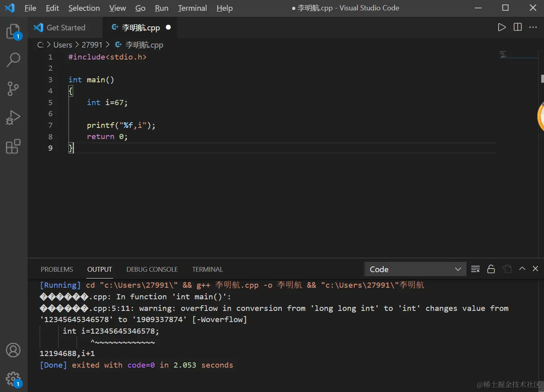Clear the output panel contents
The height and width of the screenshot is (392, 544).
click(x=475, y=269)
